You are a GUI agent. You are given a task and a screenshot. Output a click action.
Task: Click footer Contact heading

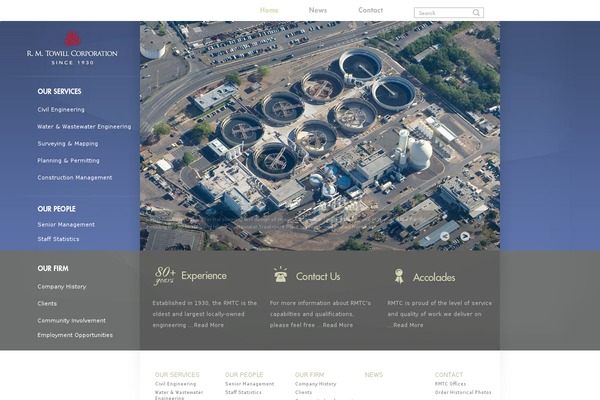coord(449,375)
